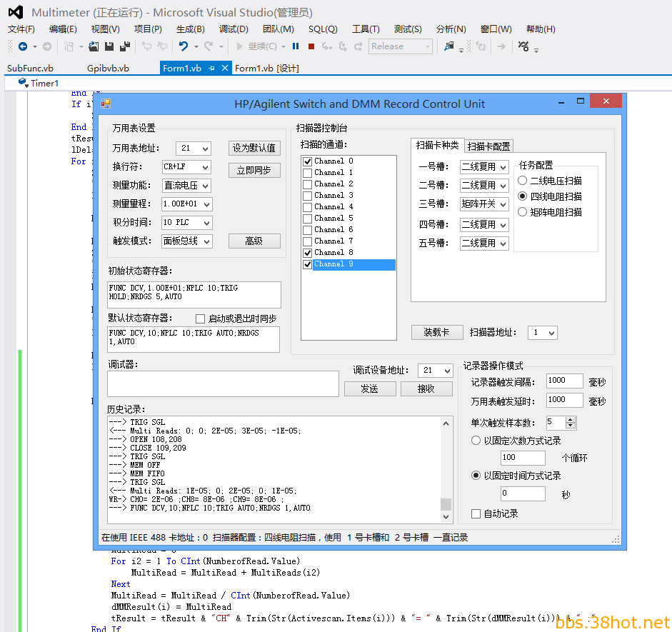
Task: Click the history log scrollbar down arrow
Action: [x=446, y=517]
